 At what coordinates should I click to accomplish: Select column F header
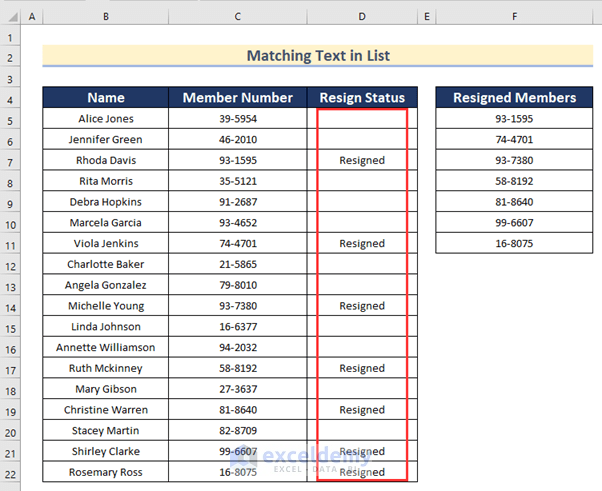click(514, 16)
